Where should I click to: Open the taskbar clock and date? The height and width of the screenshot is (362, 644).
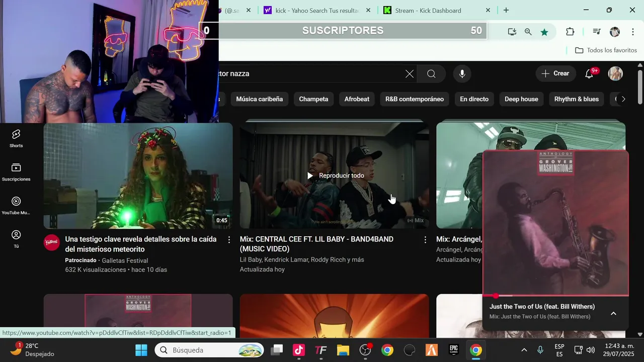tap(618, 350)
